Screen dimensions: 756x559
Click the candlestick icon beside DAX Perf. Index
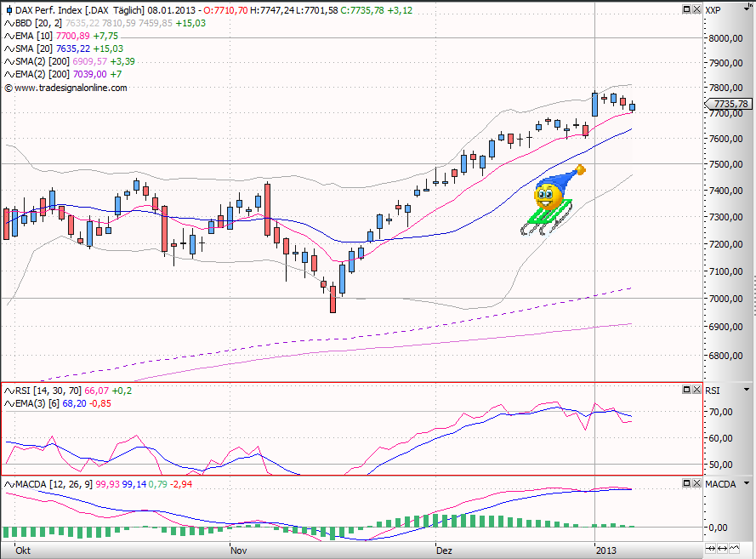pos(9,10)
